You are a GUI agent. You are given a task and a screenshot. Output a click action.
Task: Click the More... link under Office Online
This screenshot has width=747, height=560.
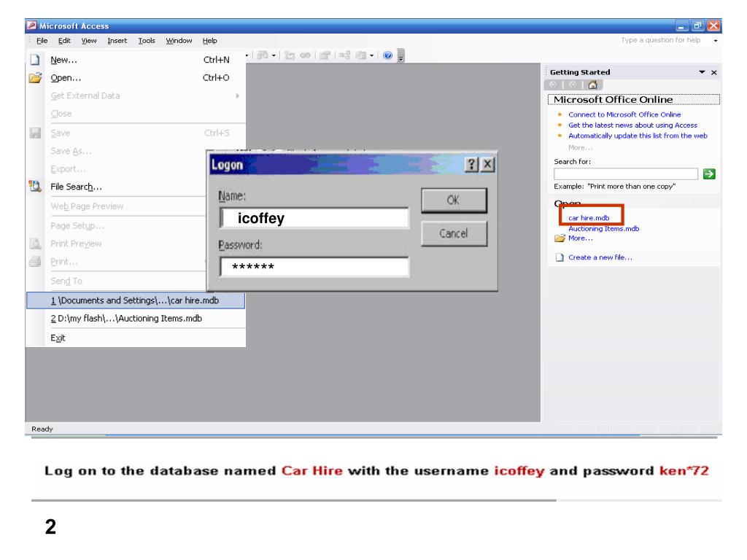pos(580,147)
